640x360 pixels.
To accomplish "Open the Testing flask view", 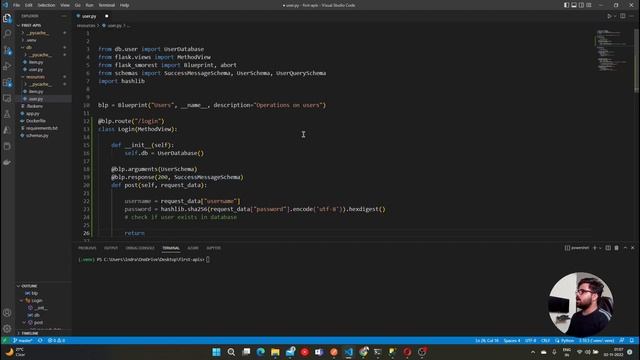I will pos(7,114).
